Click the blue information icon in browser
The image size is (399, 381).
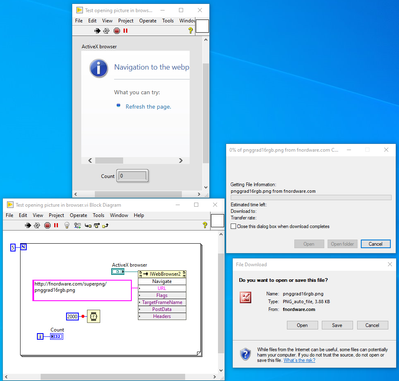(x=99, y=68)
